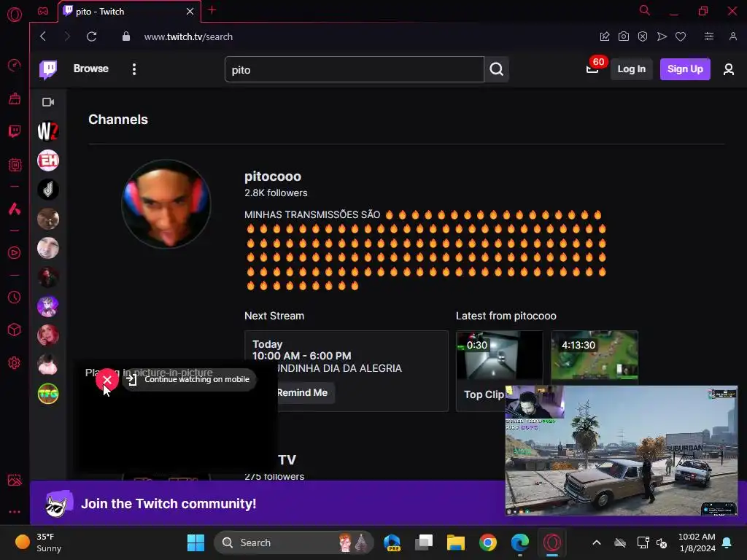Show hidden system tray icons
Viewport: 747px width, 560px height.
[x=597, y=542]
